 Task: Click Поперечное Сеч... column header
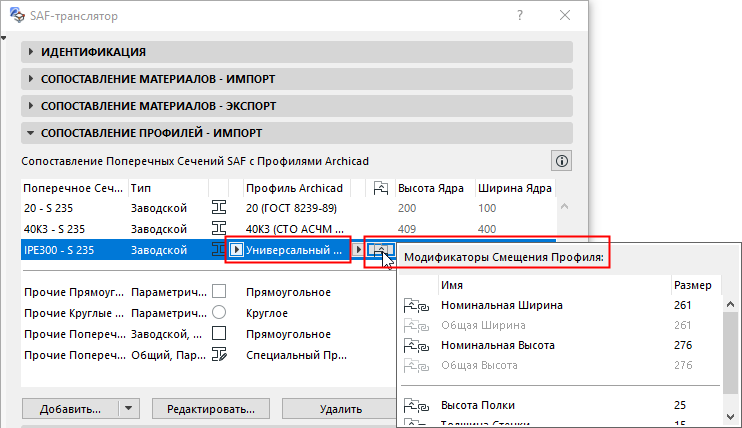click(x=74, y=188)
